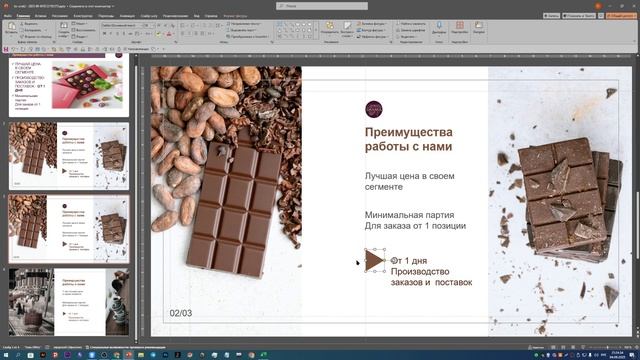The height and width of the screenshot is (360, 640).
Task: Click the Диктовать microphone icon
Action: click(x=439, y=25)
